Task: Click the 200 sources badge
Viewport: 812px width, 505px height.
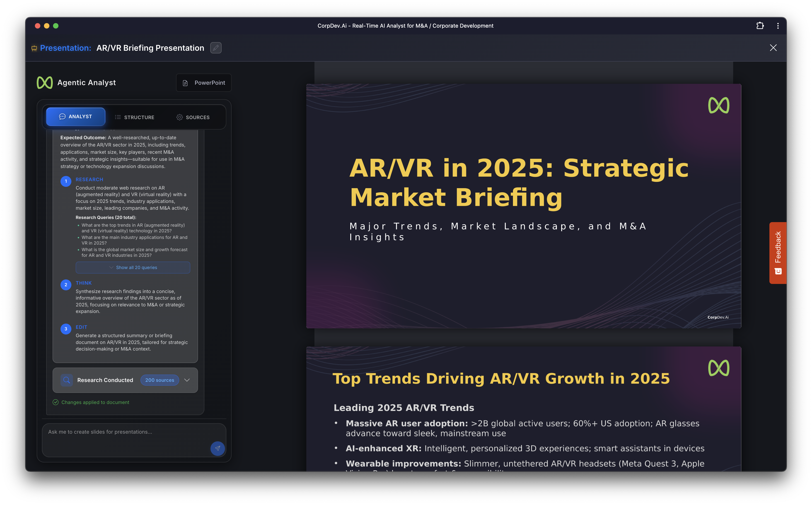Action: [159, 380]
